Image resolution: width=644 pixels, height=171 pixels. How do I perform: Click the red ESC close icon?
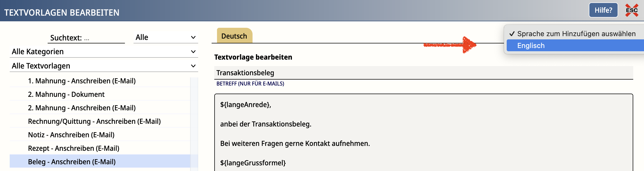click(x=632, y=10)
